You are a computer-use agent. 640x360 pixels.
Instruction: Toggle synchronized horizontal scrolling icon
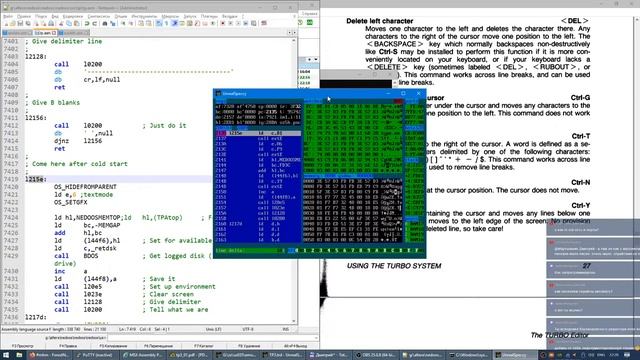[x=149, y=23]
